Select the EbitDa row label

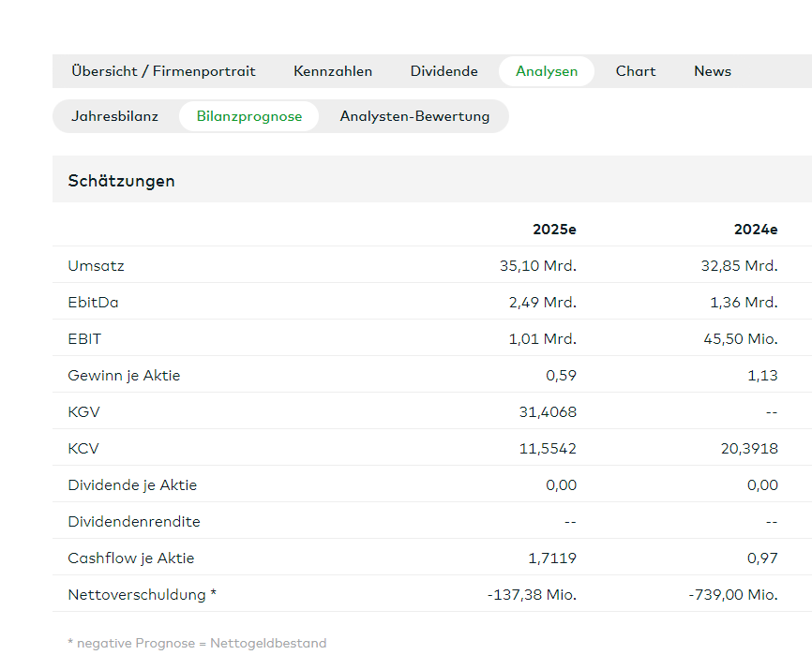click(93, 303)
